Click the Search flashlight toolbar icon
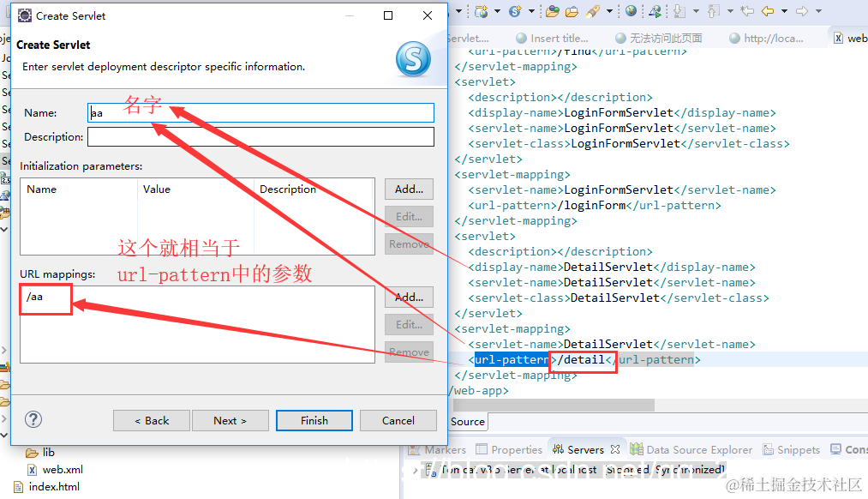The width and height of the screenshot is (868, 499). click(594, 11)
